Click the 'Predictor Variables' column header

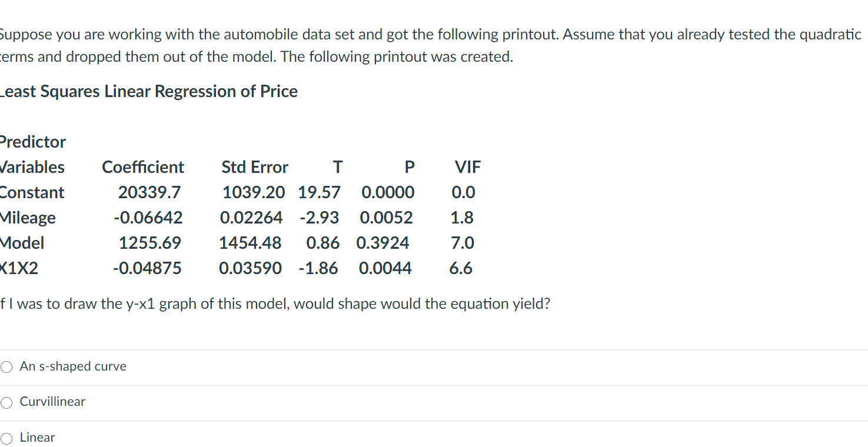point(33,154)
